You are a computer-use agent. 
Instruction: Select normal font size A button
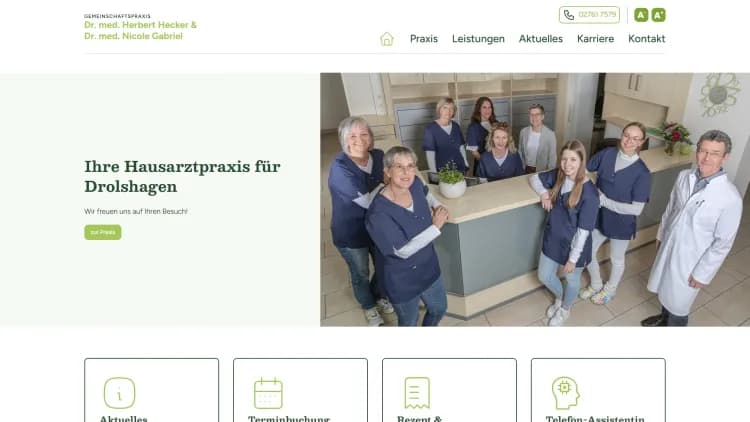(641, 15)
